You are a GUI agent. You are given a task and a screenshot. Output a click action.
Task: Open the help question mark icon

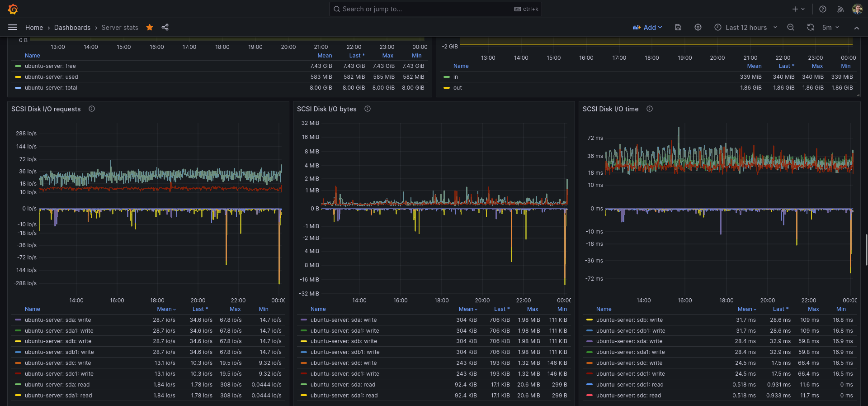[x=823, y=9]
